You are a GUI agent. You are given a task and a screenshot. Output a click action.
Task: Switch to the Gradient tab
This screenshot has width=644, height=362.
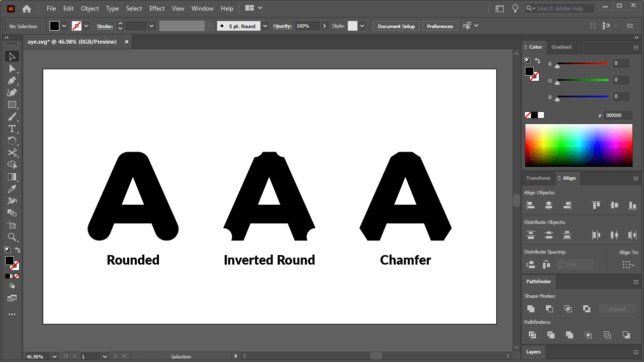(x=562, y=47)
